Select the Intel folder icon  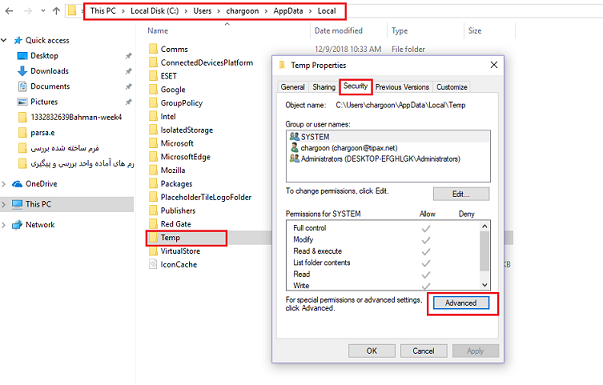(x=153, y=116)
